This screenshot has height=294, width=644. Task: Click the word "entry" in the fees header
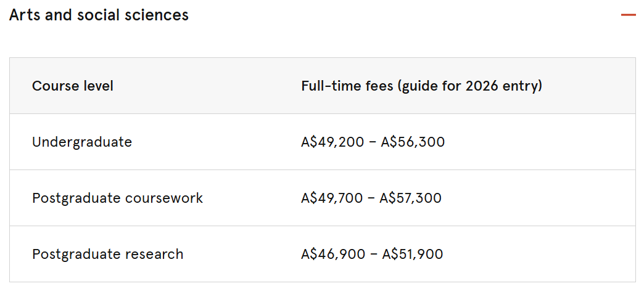521,86
